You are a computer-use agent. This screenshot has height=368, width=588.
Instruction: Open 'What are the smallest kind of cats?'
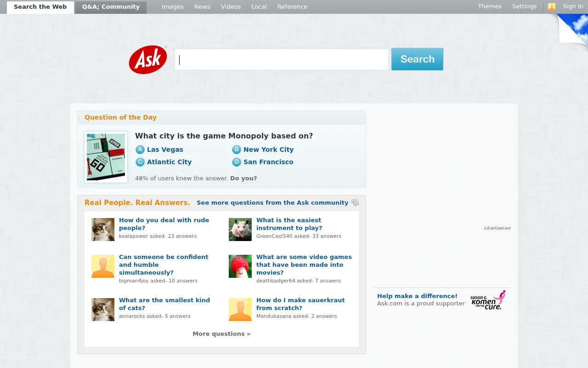[164, 304]
